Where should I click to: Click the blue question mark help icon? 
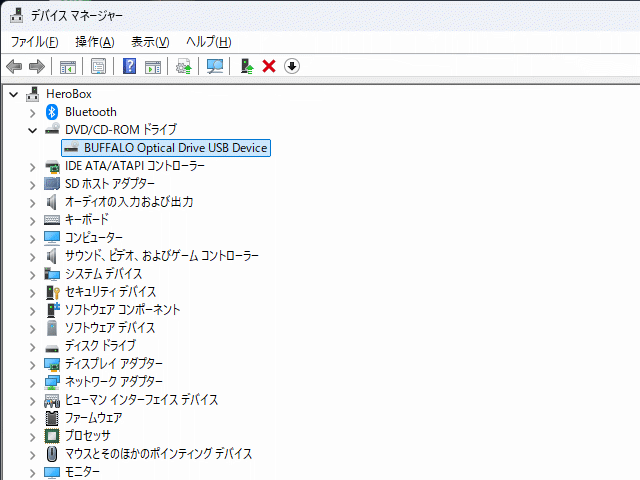(x=129, y=66)
